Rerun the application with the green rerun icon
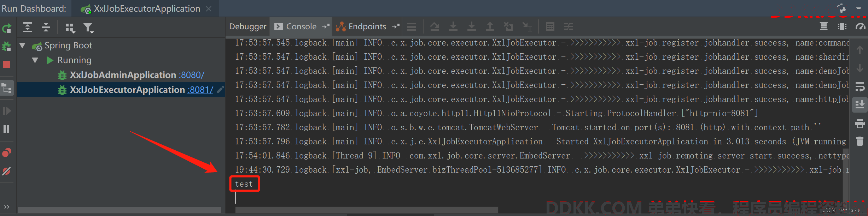868x216 pixels. click(x=7, y=28)
